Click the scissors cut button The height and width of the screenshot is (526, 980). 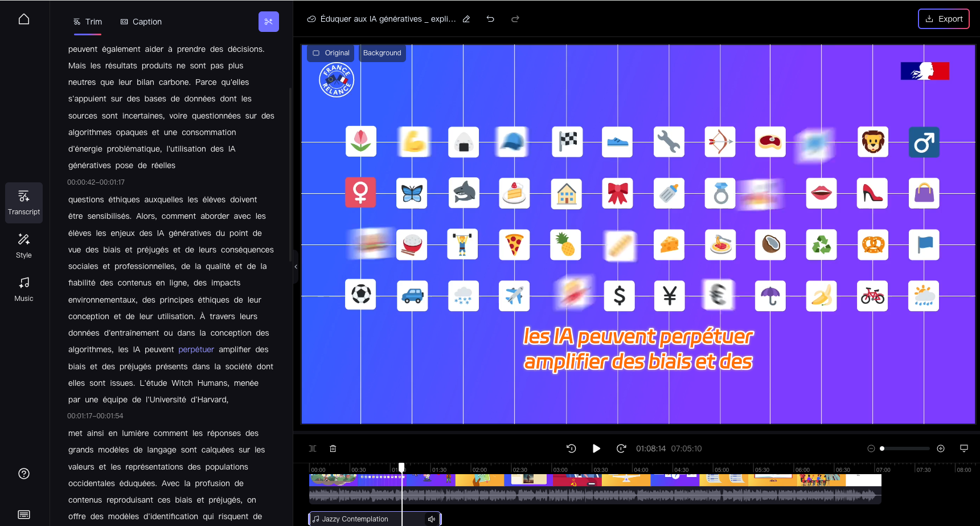(268, 22)
